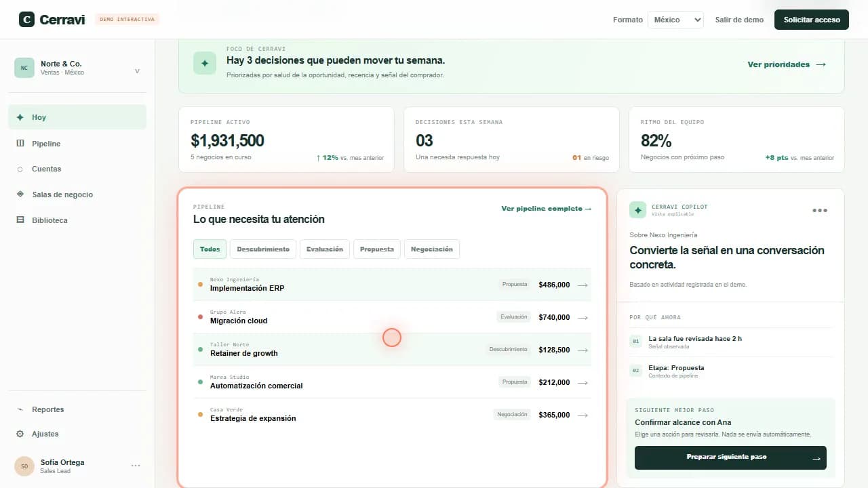The width and height of the screenshot is (868, 488).
Task: Click the Salas de negocio diamond icon
Action: click(x=20, y=195)
